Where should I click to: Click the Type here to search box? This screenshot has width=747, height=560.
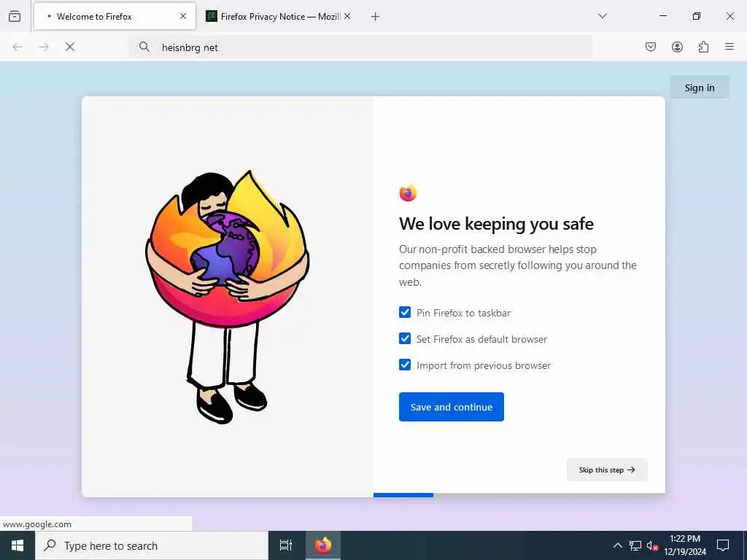152,545
